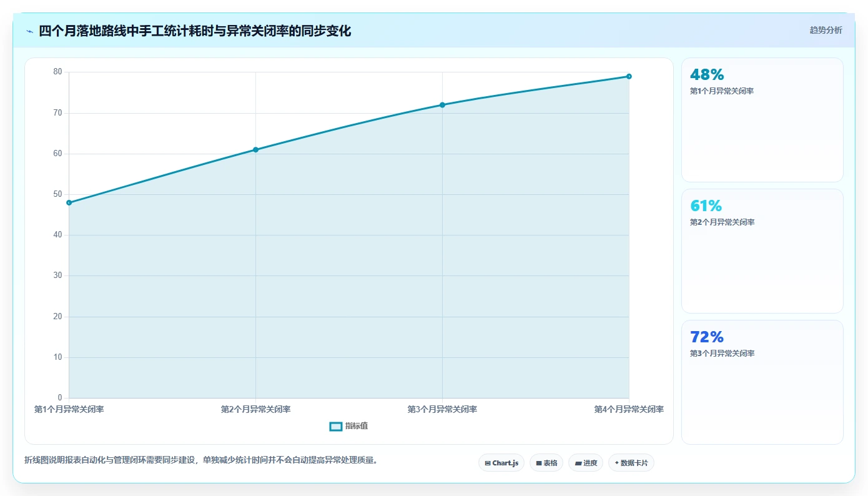
Task: Click 第3个月异常关闭率 label in 72% card
Action: pos(722,354)
